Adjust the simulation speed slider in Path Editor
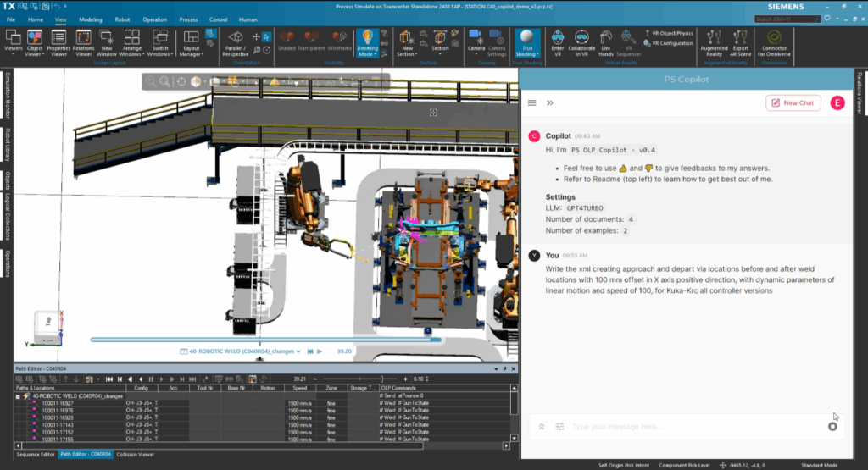The width and height of the screenshot is (868, 470). point(381,379)
